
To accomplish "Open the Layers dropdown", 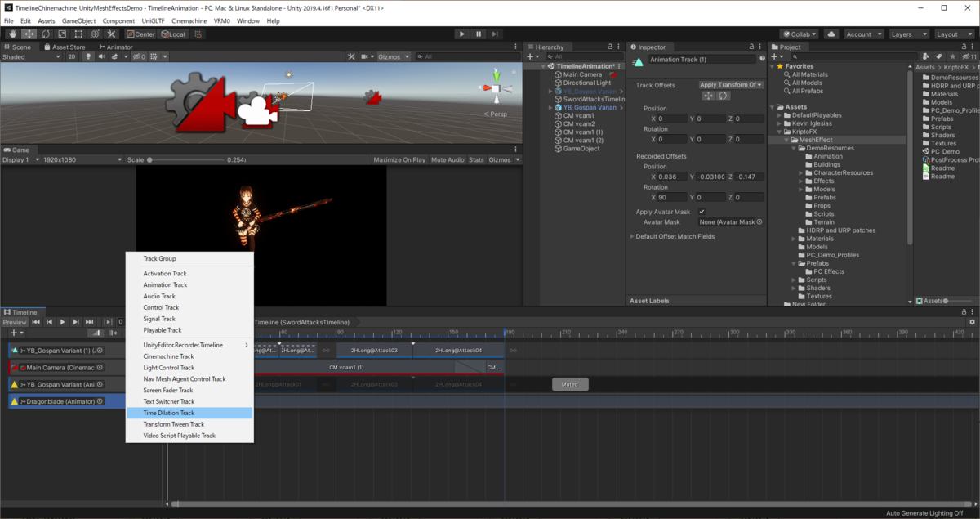I will [907, 34].
